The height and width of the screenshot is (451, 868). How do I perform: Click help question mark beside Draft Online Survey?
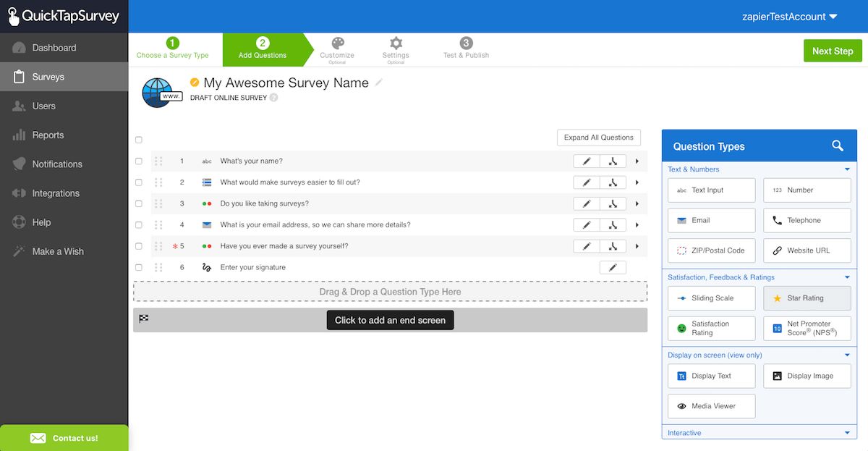(x=273, y=98)
